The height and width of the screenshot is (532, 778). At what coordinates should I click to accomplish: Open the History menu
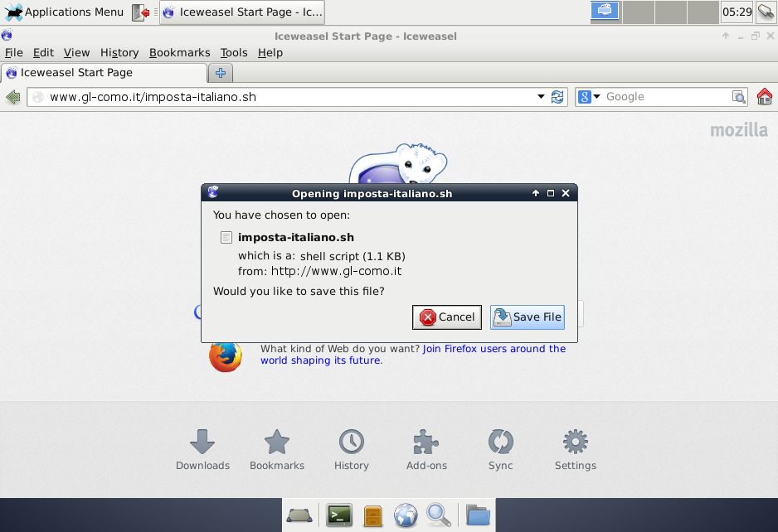coord(119,52)
